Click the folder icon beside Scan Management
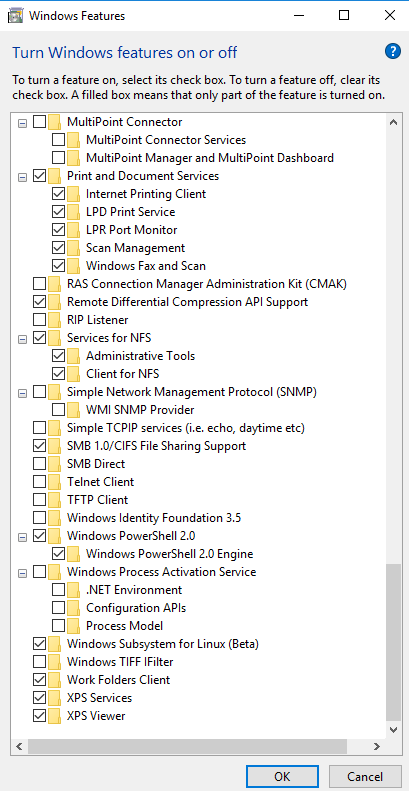Image resolution: width=409 pixels, height=791 pixels. click(x=74, y=248)
